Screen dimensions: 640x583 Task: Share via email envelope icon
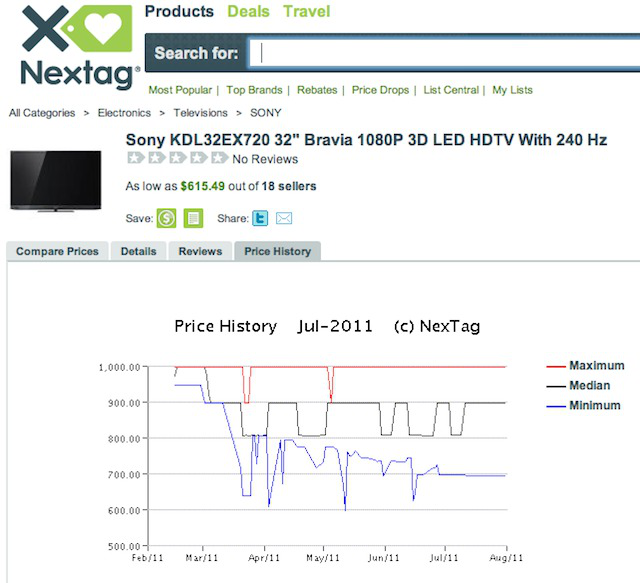click(284, 218)
